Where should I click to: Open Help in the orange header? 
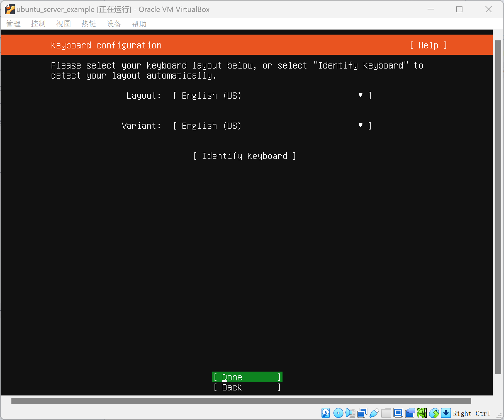(x=428, y=45)
